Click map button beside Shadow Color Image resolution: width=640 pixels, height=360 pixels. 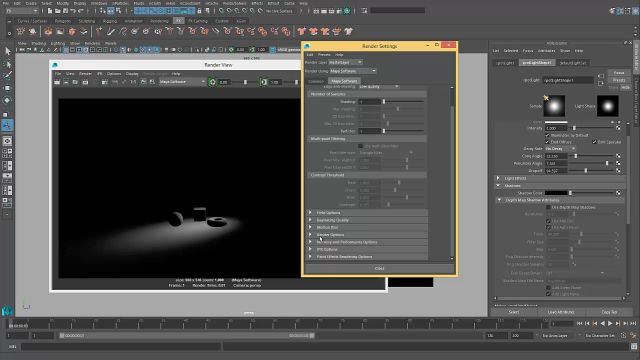tap(618, 193)
